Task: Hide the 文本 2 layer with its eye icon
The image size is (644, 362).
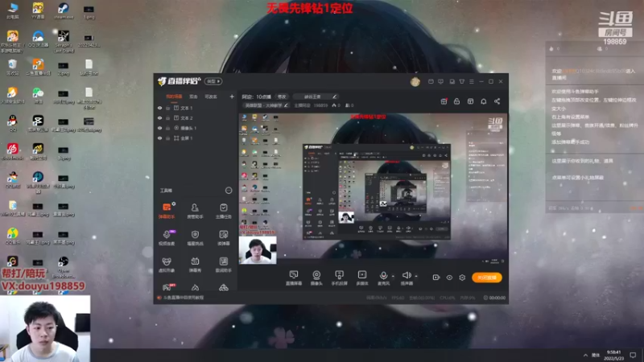Action: tap(159, 117)
